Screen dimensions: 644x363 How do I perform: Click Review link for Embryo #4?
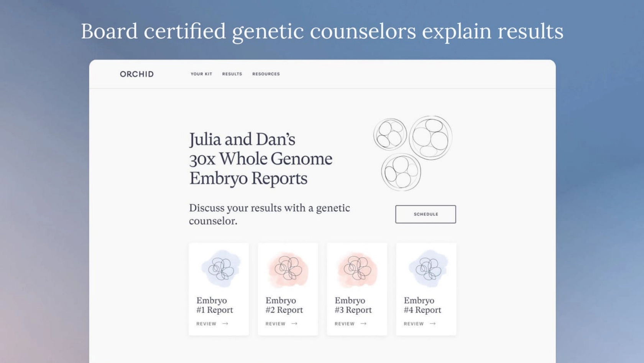[414, 324]
